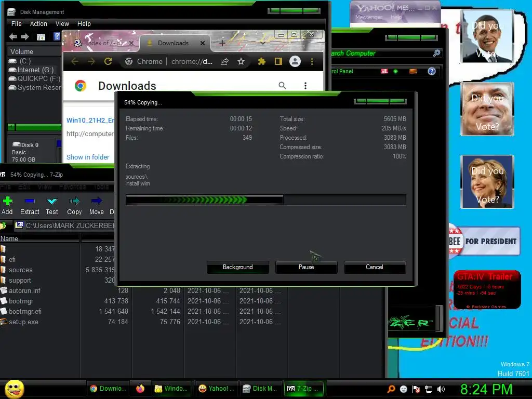The image size is (532, 399).
Task: Open Chrome three-dot main menu
Action: (x=312, y=61)
